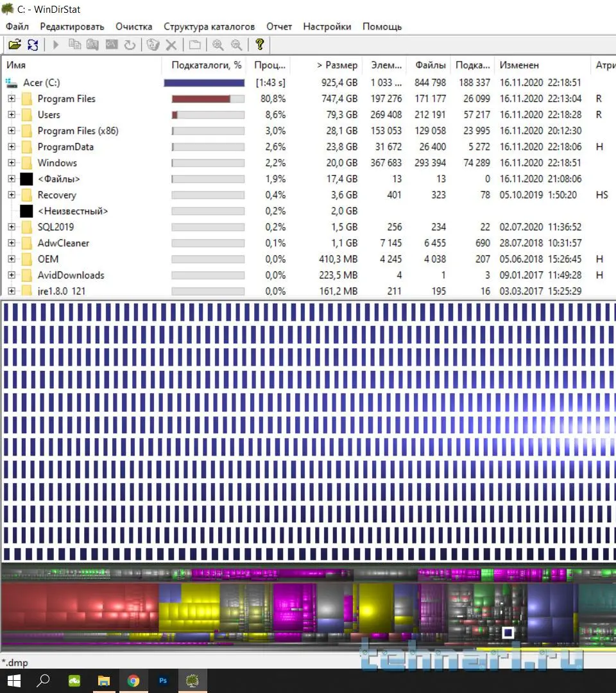Open the Очистка menu
Screen dimensions: 616x693
pos(134,26)
